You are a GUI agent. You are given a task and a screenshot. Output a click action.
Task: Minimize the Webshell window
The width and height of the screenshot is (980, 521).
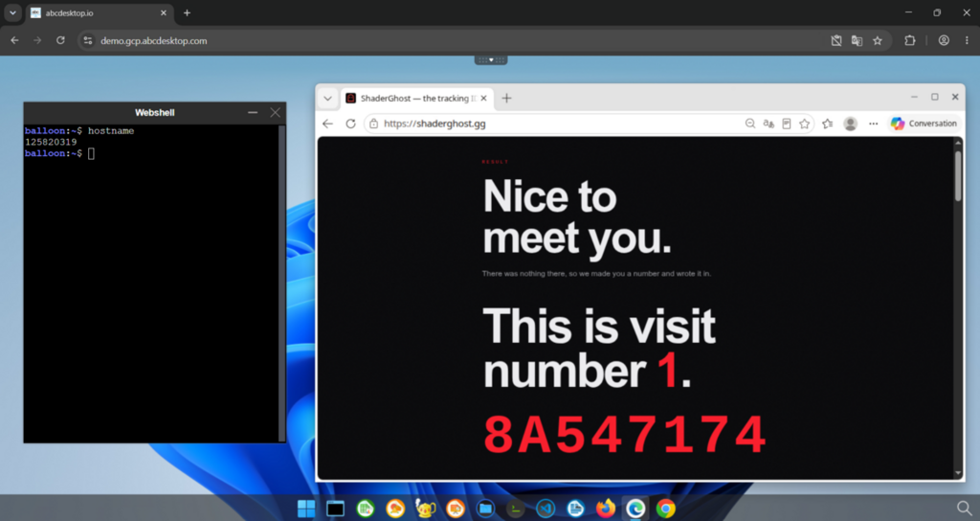253,113
